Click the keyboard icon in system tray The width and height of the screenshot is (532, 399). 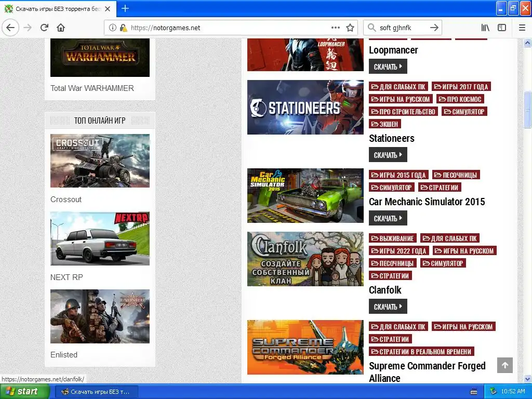click(474, 392)
